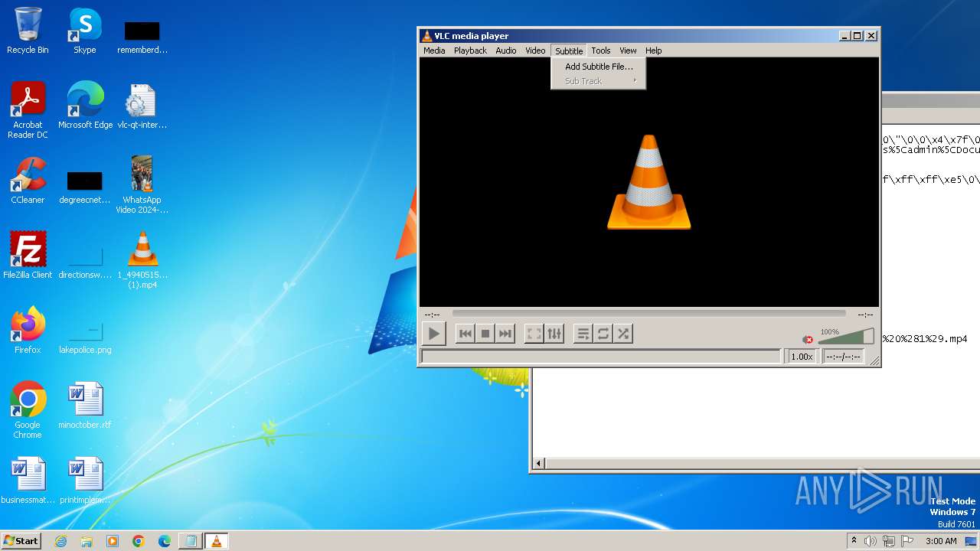Select the Recycle Bin desktop icon

point(28,31)
